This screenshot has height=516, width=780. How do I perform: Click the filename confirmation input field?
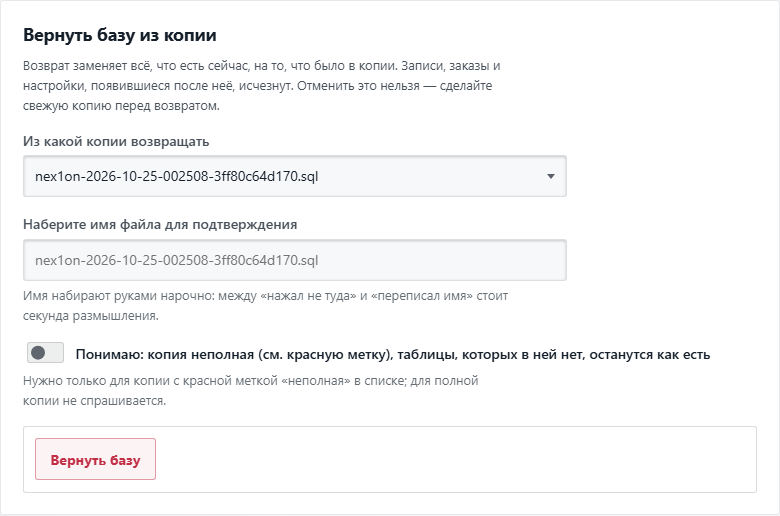(x=294, y=260)
